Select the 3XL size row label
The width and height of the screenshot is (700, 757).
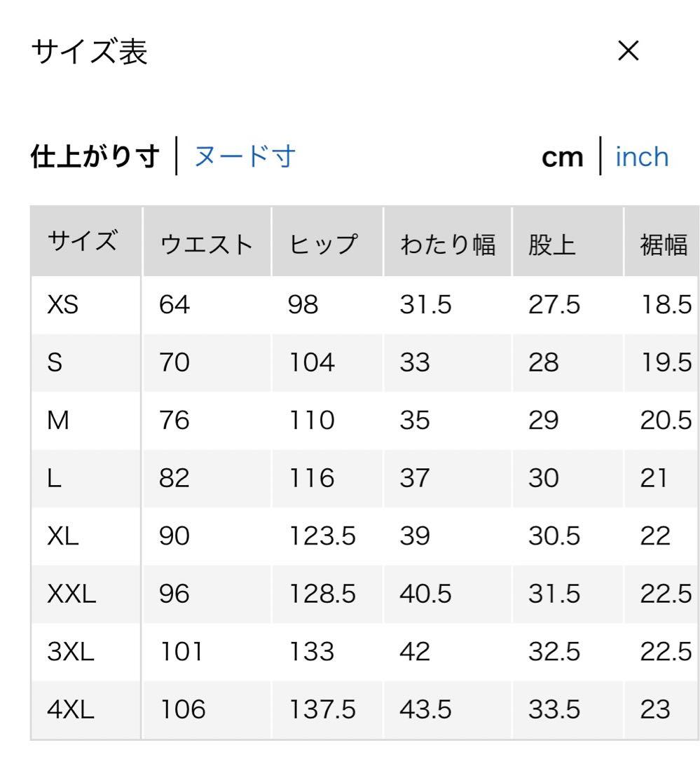click(x=71, y=653)
